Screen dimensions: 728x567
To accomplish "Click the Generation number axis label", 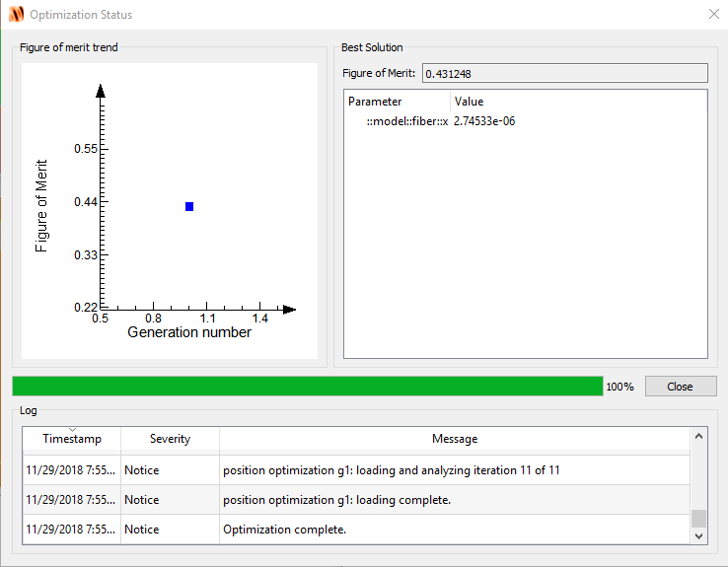I will pyautogui.click(x=189, y=332).
